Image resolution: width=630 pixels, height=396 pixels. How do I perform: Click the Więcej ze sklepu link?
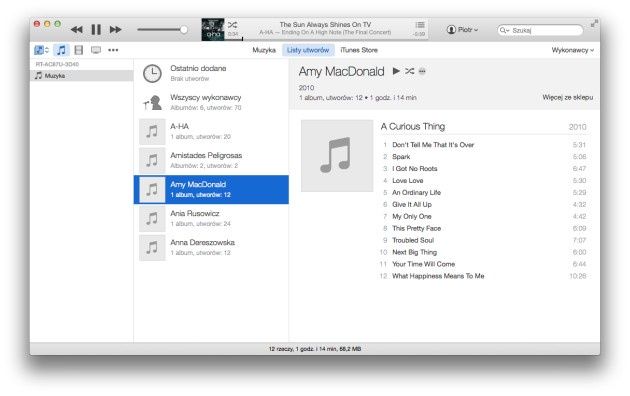tap(567, 97)
